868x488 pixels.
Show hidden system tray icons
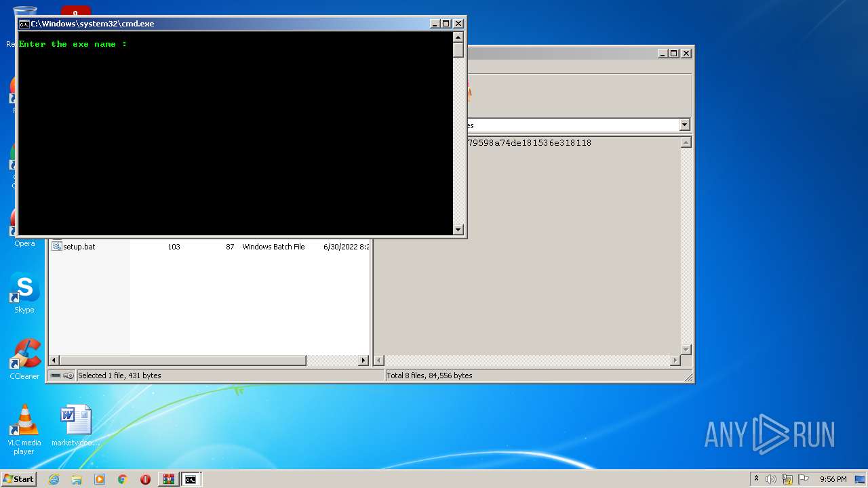click(756, 479)
